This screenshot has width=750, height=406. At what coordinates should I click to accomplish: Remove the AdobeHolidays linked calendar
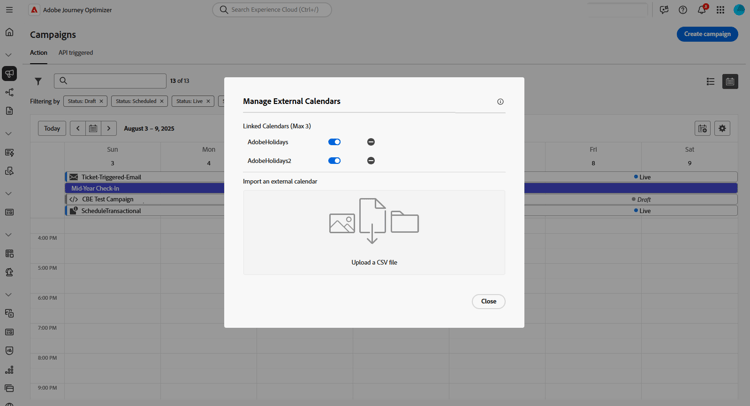click(x=371, y=142)
